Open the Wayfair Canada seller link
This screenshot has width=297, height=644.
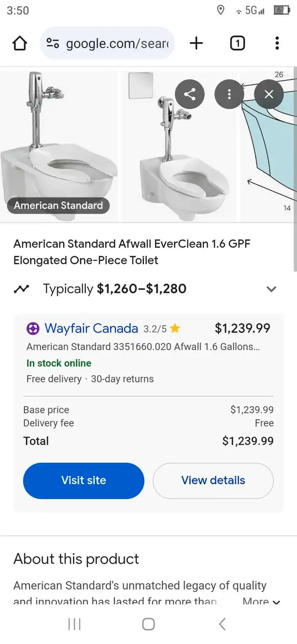91,329
